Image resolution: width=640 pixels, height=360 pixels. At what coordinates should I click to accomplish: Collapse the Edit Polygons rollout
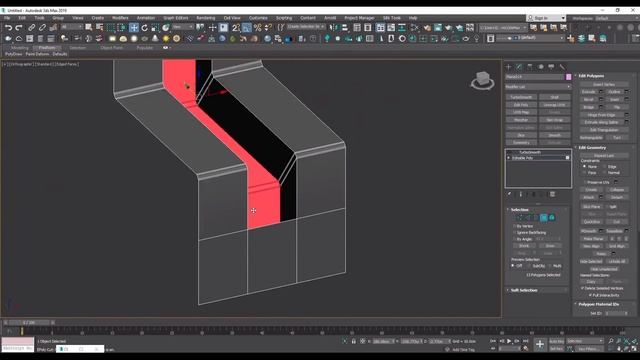pyautogui.click(x=591, y=76)
